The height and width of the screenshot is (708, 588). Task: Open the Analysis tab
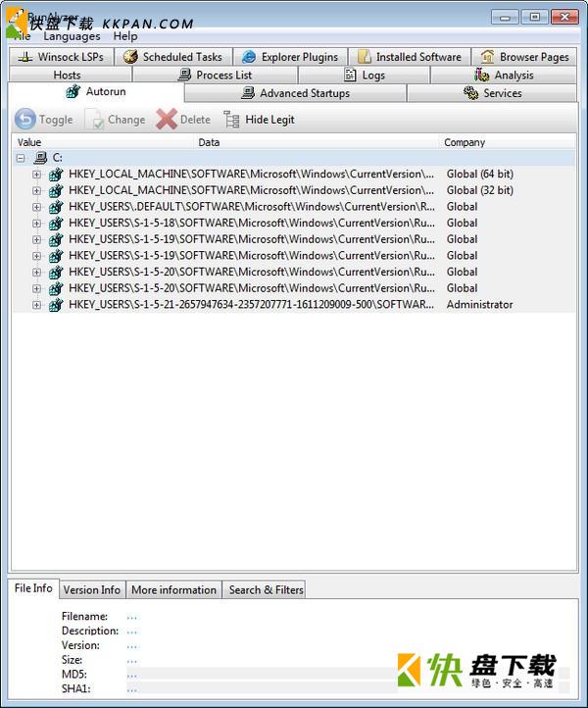504,75
